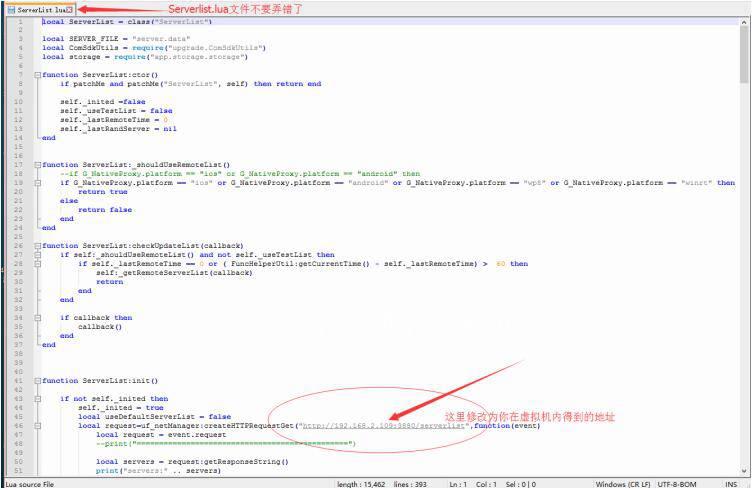Image resolution: width=753 pixels, height=490 pixels.
Task: Click line number 41 in the margin
Action: click(19, 381)
